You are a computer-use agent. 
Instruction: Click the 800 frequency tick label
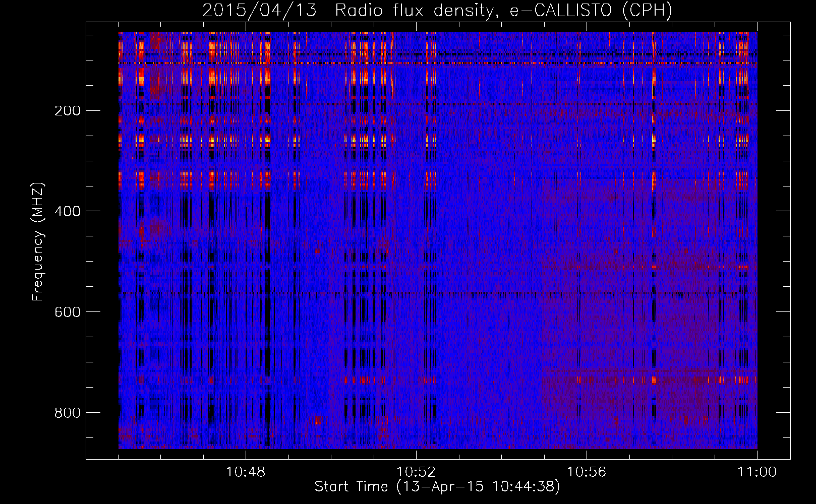click(x=68, y=413)
